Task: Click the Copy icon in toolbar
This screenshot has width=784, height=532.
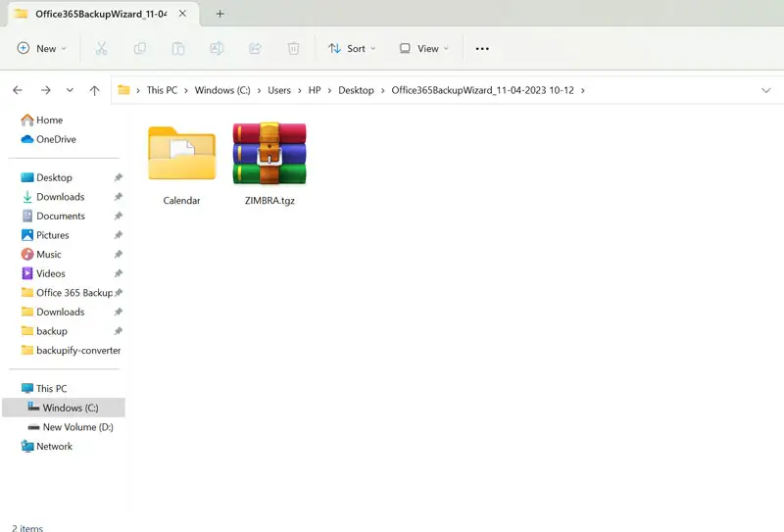Action: pyautogui.click(x=140, y=49)
